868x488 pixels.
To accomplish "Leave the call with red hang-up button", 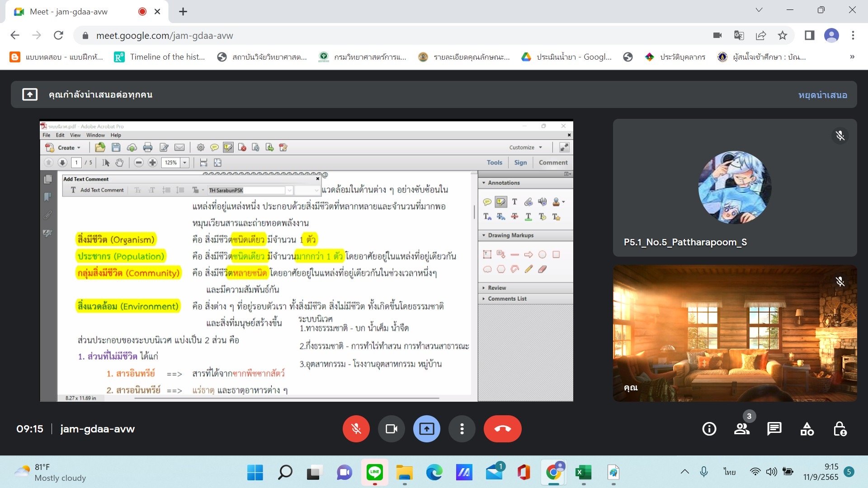I will pyautogui.click(x=503, y=429).
